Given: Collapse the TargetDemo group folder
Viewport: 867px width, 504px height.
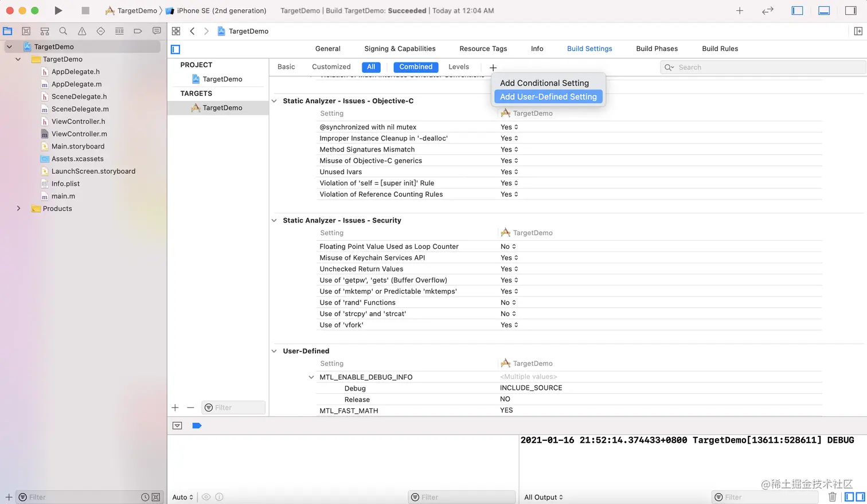Looking at the screenshot, I should (x=18, y=59).
